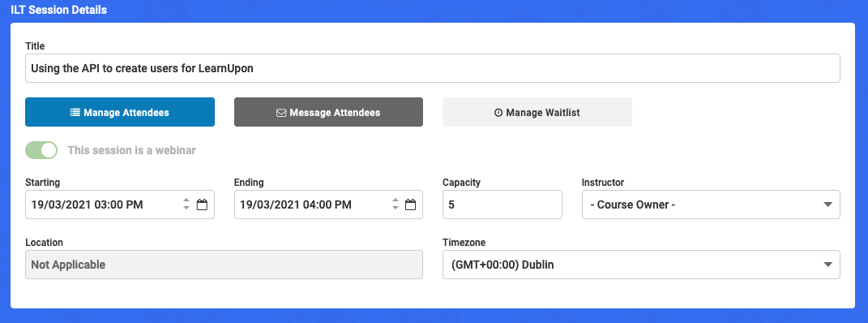Increase Ending time with the up arrow
The image size is (868, 323).
coord(396,200)
